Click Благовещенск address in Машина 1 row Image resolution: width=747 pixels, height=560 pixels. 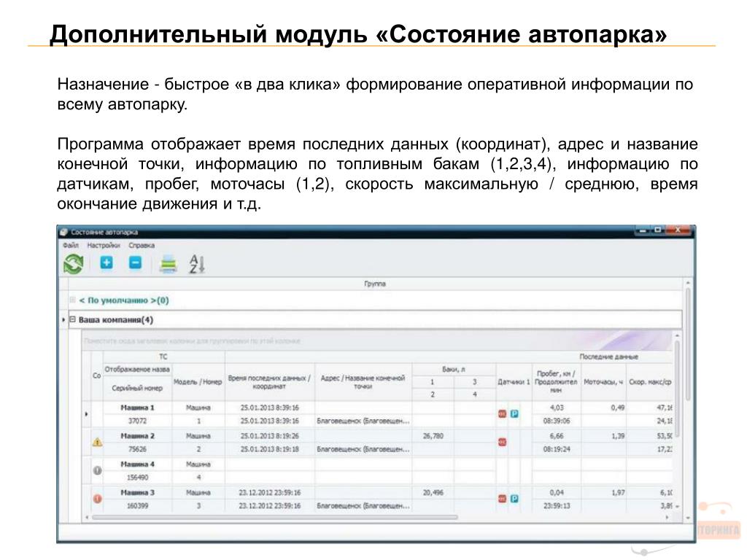363,421
